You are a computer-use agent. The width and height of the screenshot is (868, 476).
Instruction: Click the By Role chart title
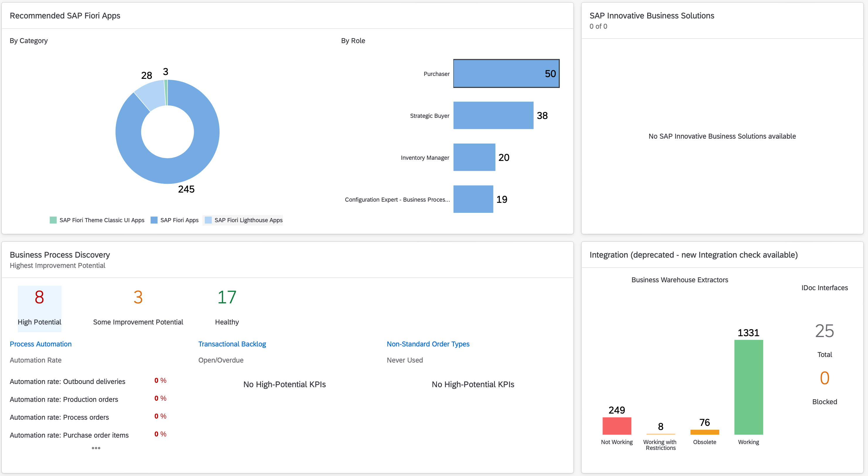point(353,40)
